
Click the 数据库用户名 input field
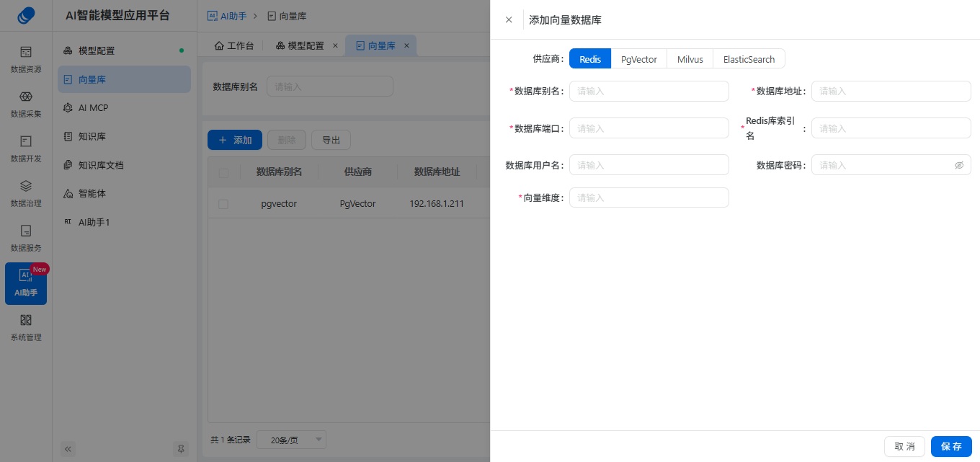pos(649,164)
